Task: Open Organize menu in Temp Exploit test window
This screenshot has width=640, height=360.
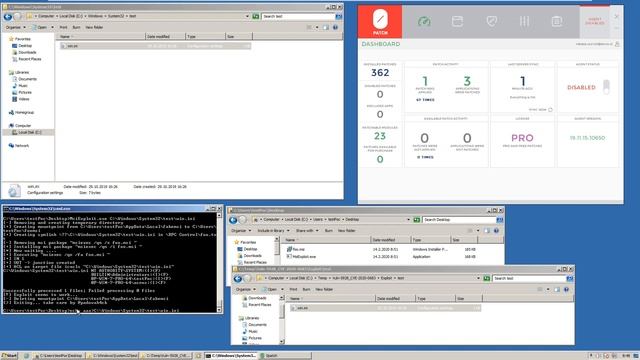Action: point(245,289)
